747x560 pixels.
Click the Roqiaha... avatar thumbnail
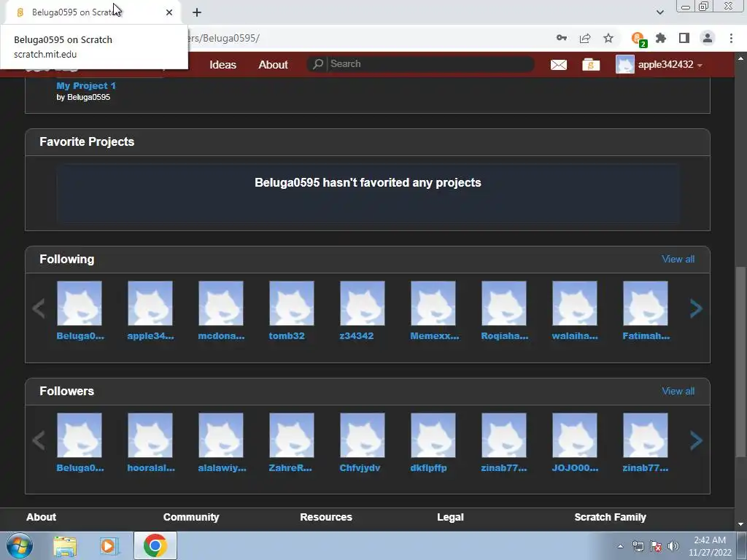click(x=504, y=303)
